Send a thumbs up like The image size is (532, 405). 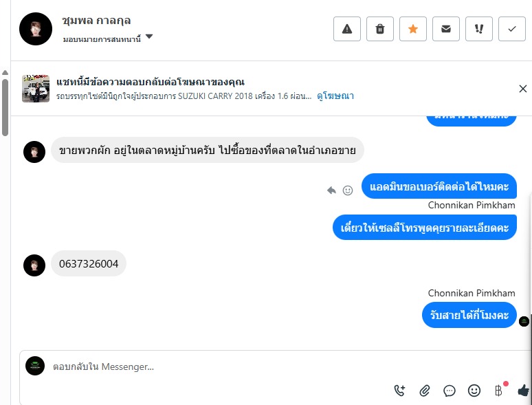pyautogui.click(x=523, y=391)
